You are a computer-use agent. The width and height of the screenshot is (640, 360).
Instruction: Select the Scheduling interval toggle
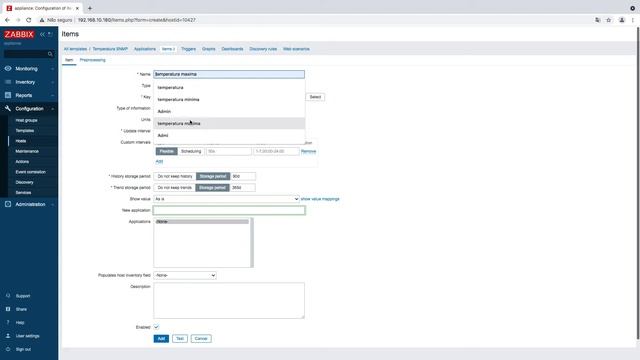click(x=191, y=151)
